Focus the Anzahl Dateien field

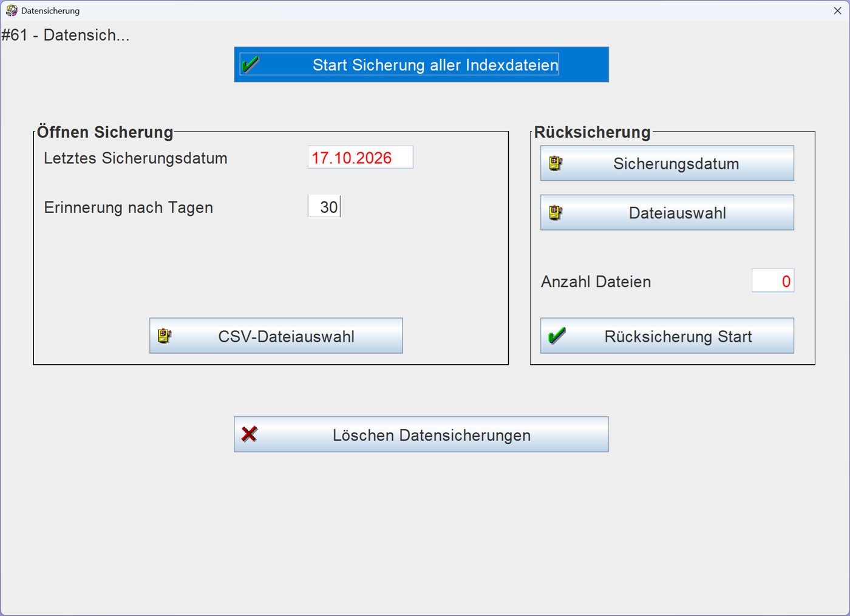[773, 281]
